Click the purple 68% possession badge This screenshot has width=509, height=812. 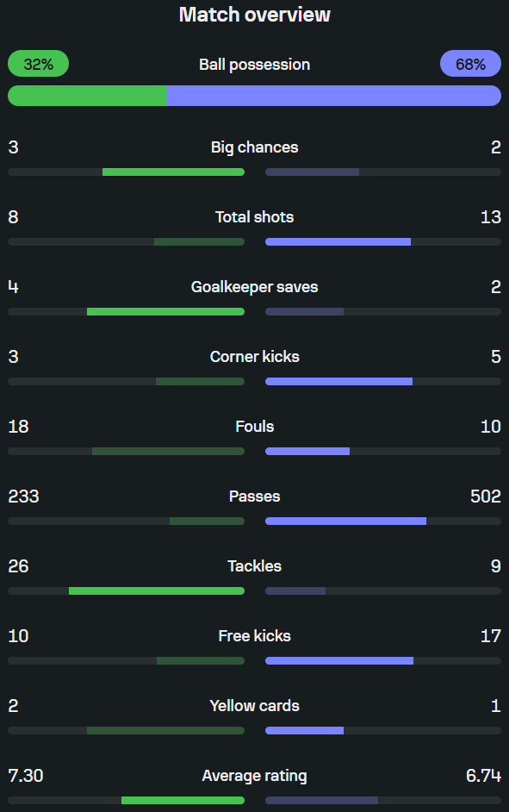tap(470, 64)
